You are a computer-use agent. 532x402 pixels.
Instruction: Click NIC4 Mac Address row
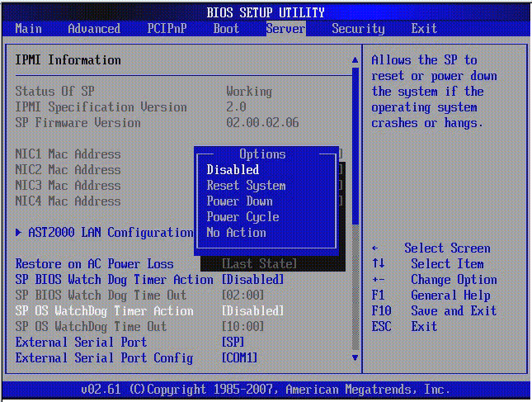pyautogui.click(x=68, y=201)
